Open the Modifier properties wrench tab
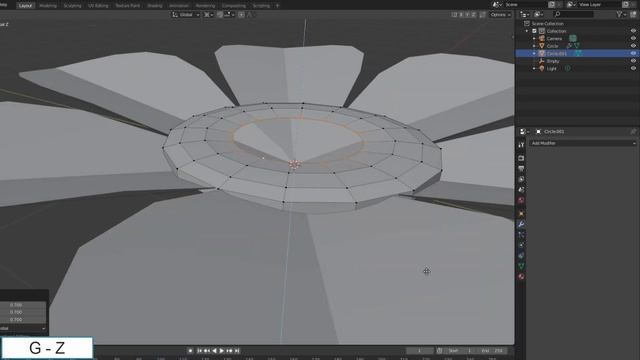Viewport: 640px width, 360px height. pos(521,224)
